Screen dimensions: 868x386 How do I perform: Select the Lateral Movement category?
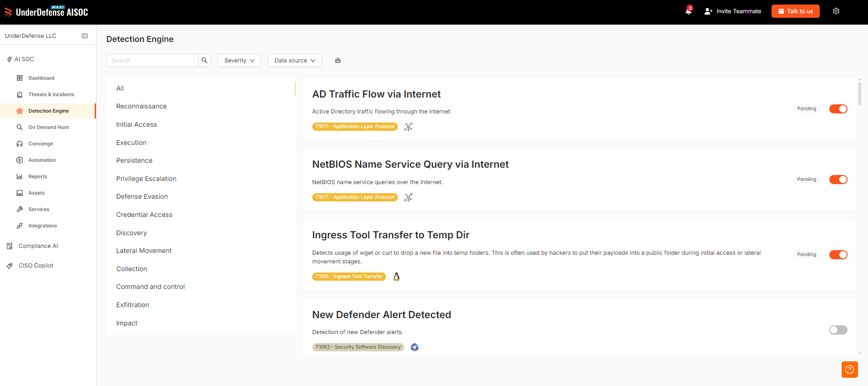point(144,251)
